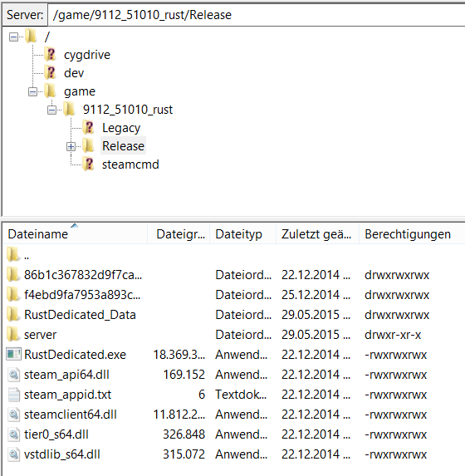This screenshot has height=476, width=465.
Task: Select the dev folder in directory tree
Action: point(74,73)
